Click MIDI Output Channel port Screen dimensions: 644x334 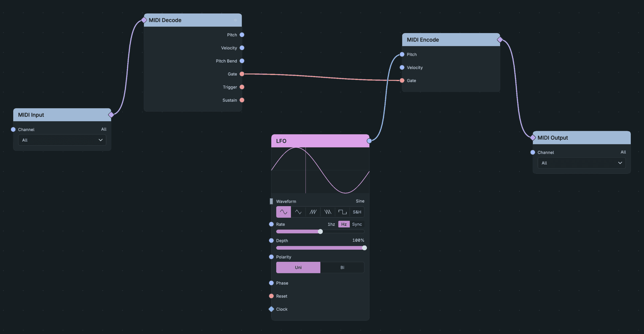[x=533, y=152]
